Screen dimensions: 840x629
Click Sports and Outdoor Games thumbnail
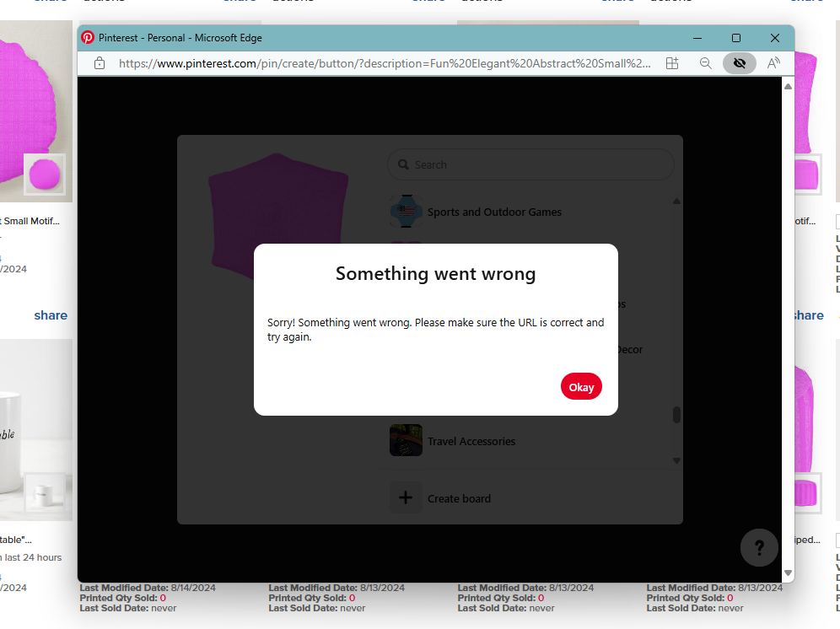coord(406,211)
